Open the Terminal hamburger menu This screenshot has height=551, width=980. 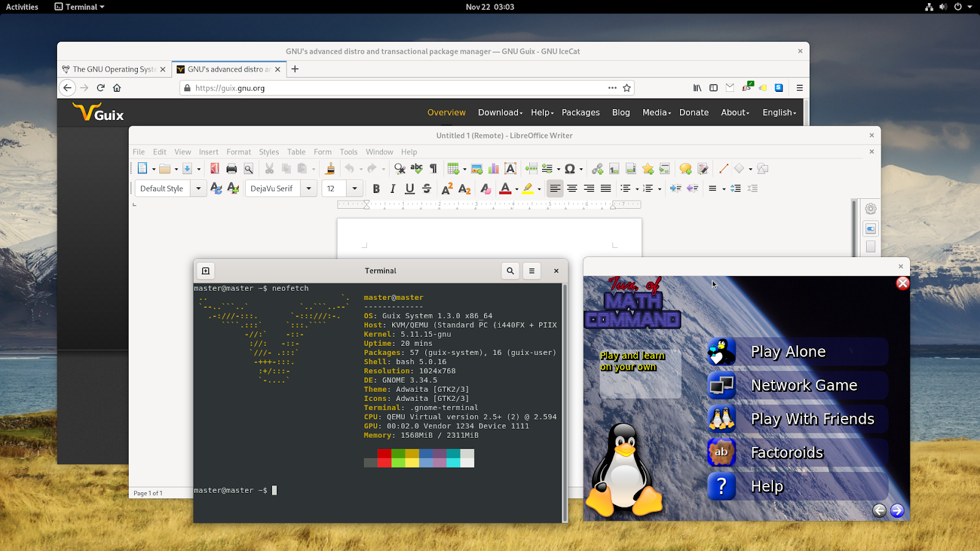point(532,271)
